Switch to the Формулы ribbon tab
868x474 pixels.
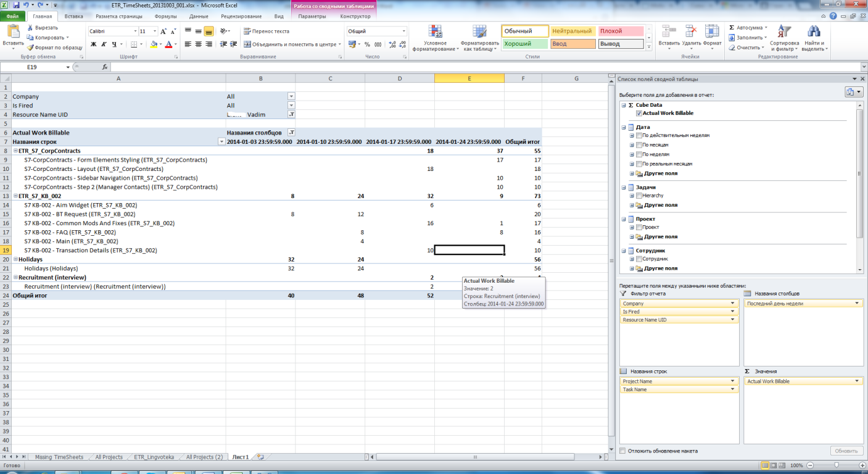tap(166, 16)
